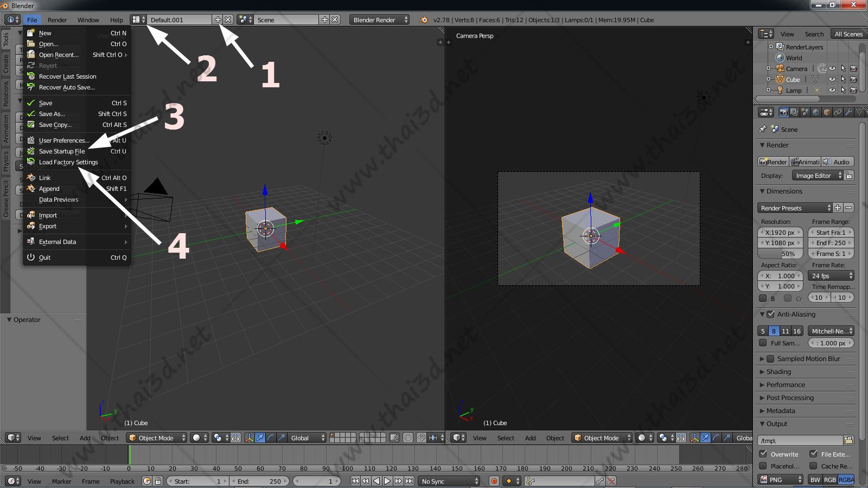This screenshot has height=488, width=868.
Task: Click the delete scene X icon
Action: (x=335, y=20)
